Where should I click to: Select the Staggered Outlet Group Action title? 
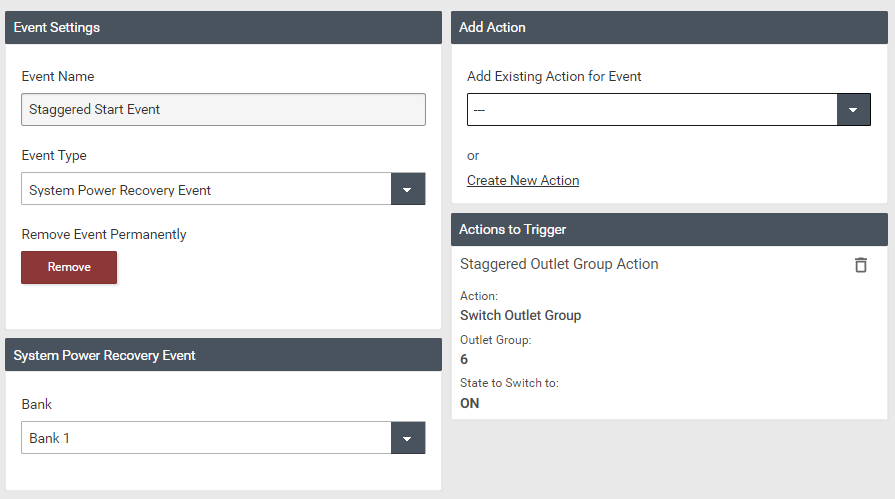[x=559, y=265]
